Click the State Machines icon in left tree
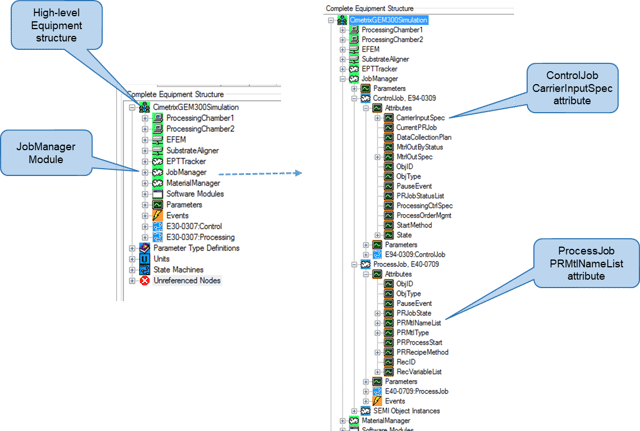 click(x=144, y=270)
